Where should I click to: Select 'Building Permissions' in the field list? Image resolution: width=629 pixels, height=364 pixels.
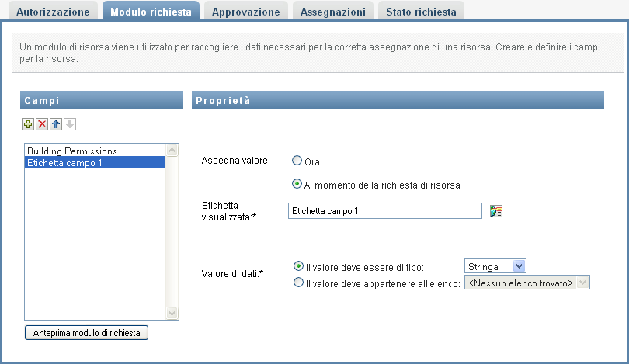click(71, 151)
